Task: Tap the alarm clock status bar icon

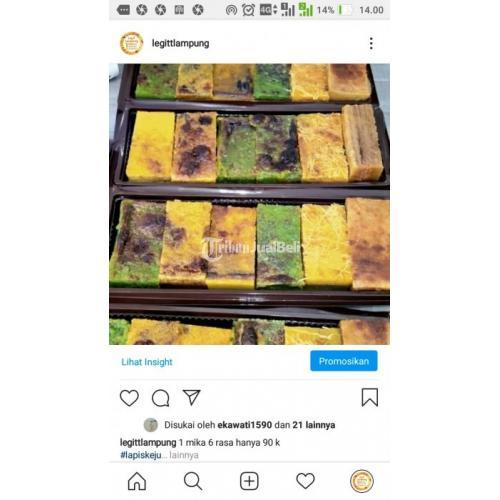Action: point(248,10)
